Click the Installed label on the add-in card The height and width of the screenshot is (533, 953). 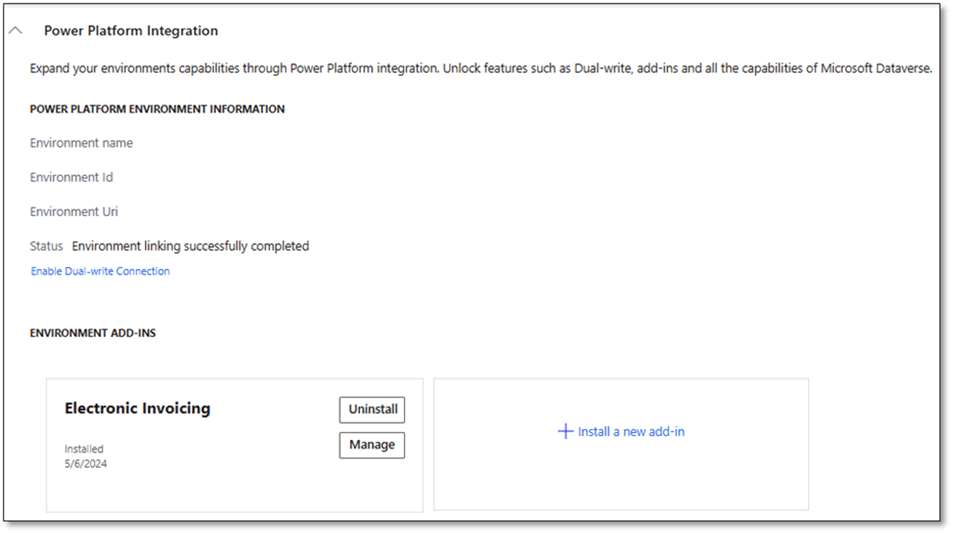pos(84,449)
